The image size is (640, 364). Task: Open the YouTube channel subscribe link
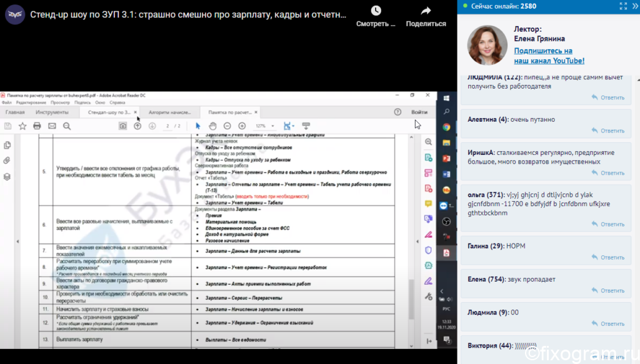coord(549,56)
